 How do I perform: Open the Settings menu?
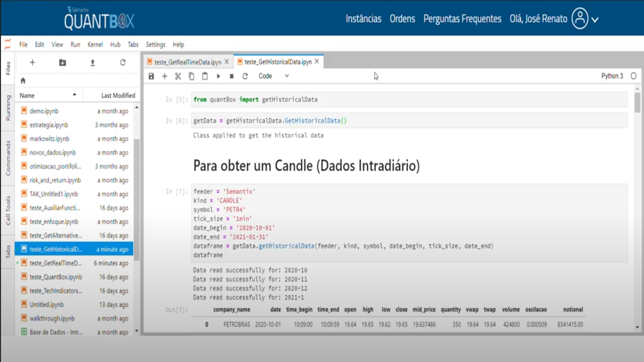[155, 45]
